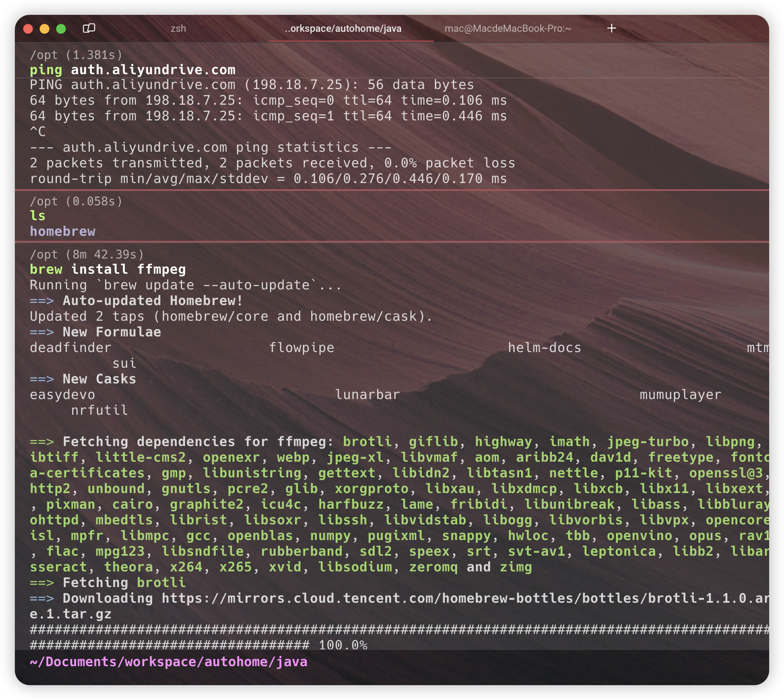The height and width of the screenshot is (700, 784).
Task: Click the 'openblas' dependency name
Action: click(x=260, y=536)
